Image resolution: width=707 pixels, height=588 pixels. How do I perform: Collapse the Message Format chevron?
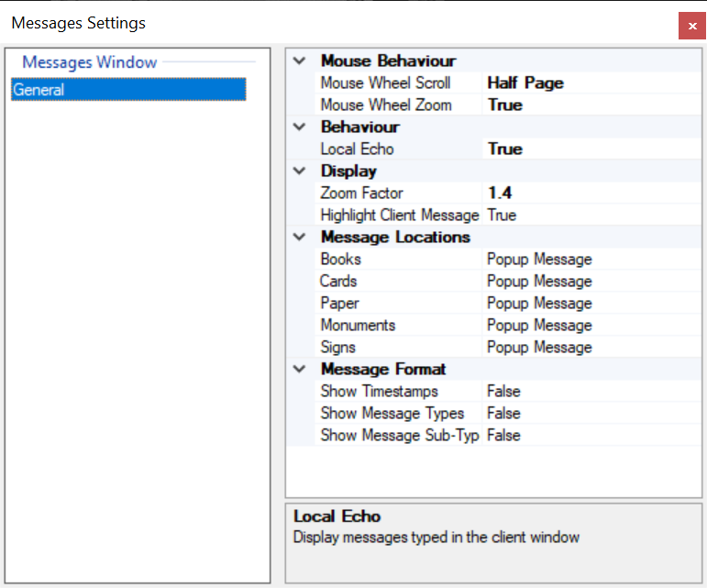(299, 369)
